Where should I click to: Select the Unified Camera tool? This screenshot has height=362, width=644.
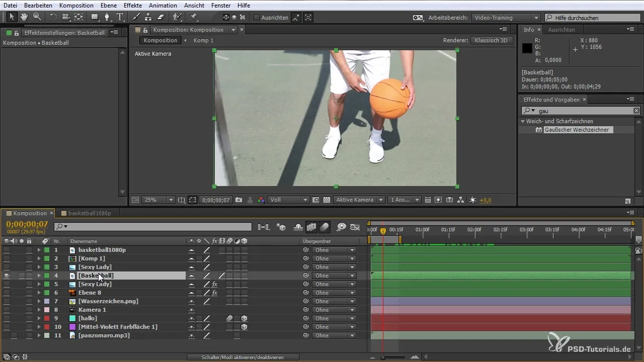pyautogui.click(x=65, y=17)
